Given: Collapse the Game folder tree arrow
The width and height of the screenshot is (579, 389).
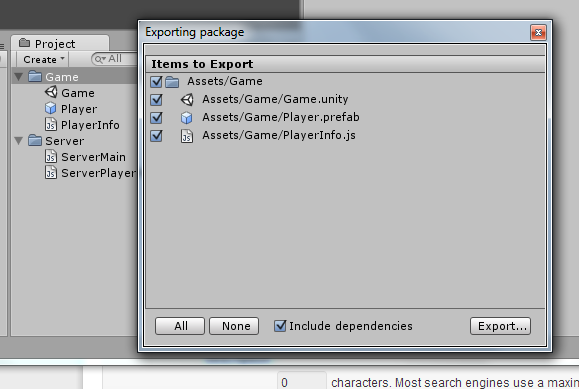Looking at the screenshot, I should (18, 77).
